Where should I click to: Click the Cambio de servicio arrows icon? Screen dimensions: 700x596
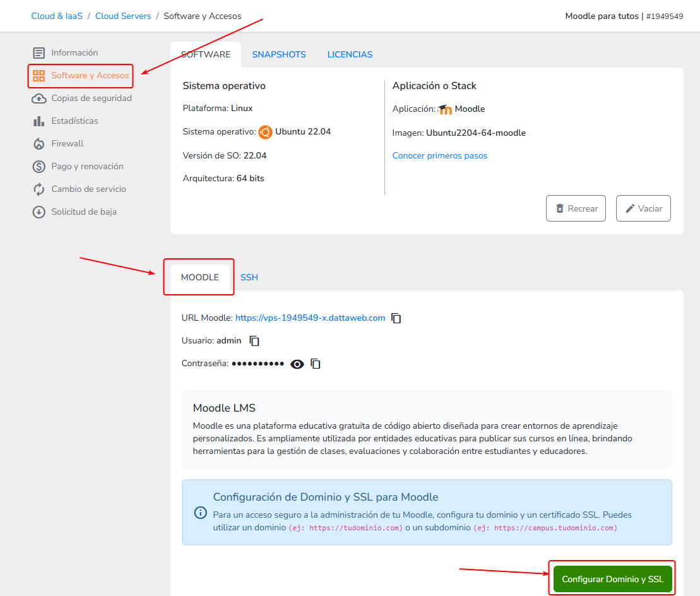pos(39,189)
